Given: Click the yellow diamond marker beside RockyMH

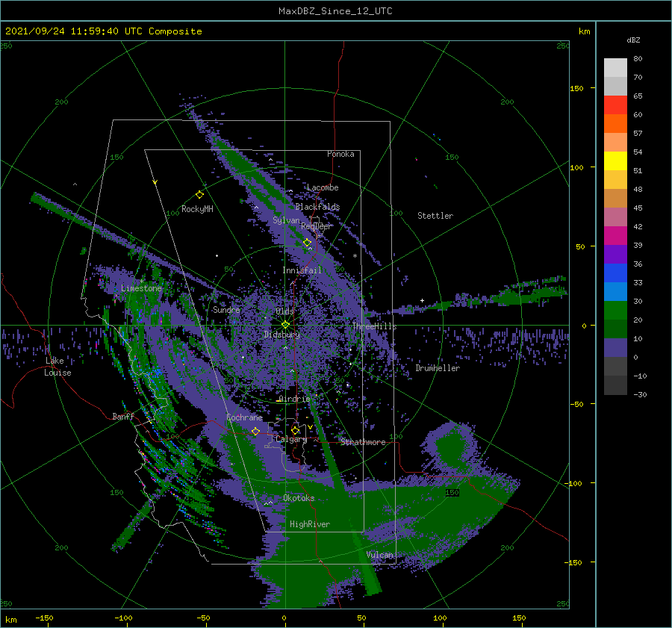Looking at the screenshot, I should pyautogui.click(x=199, y=195).
